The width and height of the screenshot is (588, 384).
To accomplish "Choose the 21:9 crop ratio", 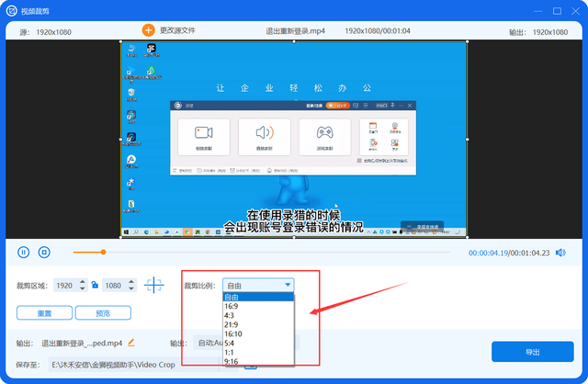I will pyautogui.click(x=258, y=325).
